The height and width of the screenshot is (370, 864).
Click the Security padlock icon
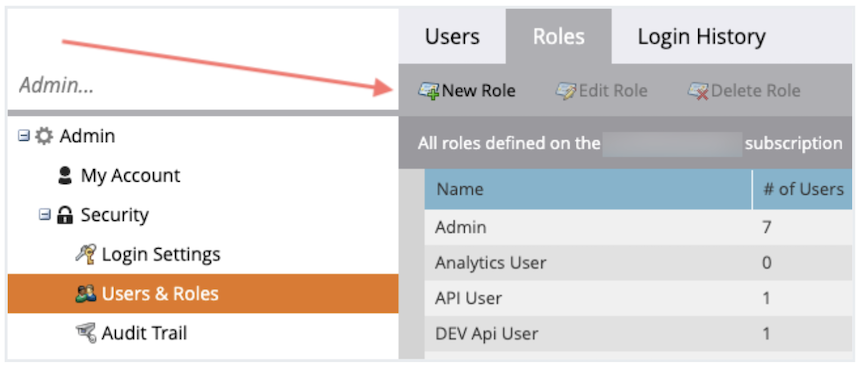(x=65, y=215)
